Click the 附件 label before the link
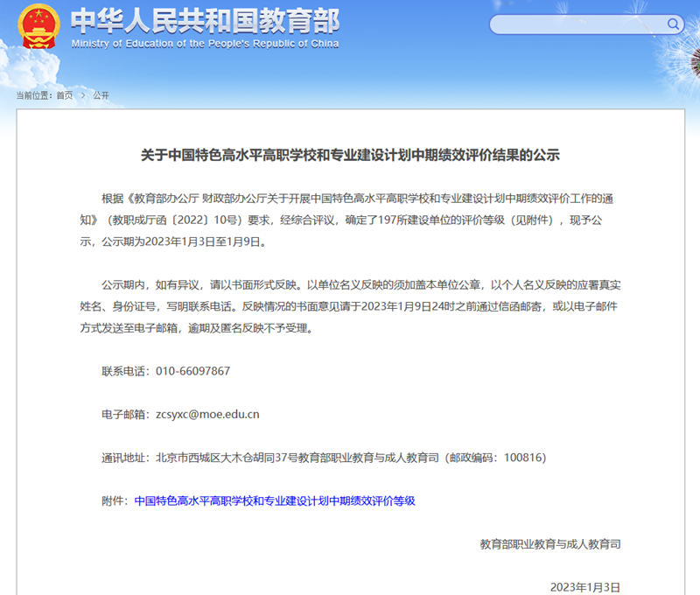Viewport: 700px width, 595px height. point(116,501)
